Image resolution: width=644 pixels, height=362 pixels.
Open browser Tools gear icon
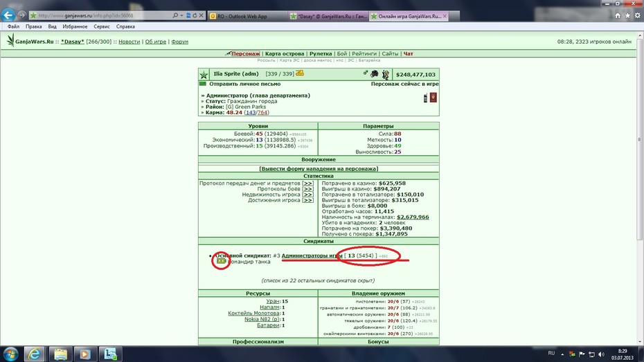coord(638,15)
